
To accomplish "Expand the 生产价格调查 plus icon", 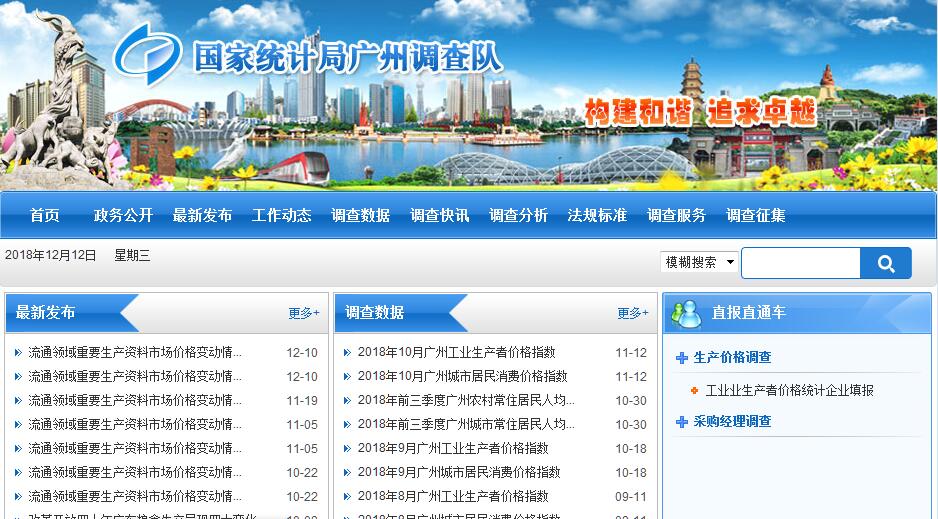I will click(682, 357).
